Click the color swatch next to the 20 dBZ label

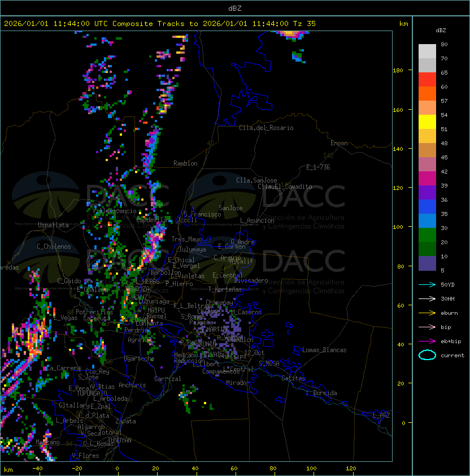(427, 249)
